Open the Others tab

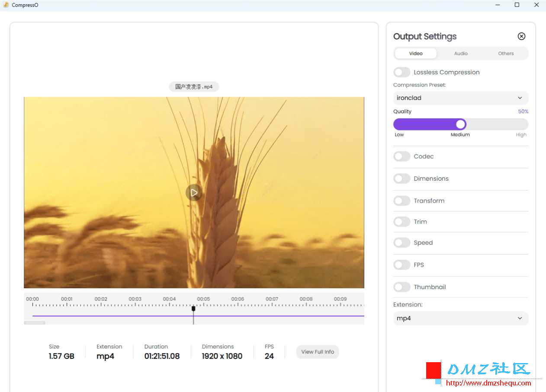[506, 54]
